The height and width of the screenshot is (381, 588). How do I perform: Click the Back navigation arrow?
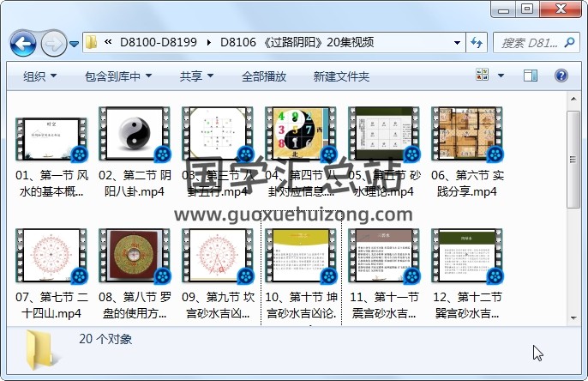coord(23,42)
